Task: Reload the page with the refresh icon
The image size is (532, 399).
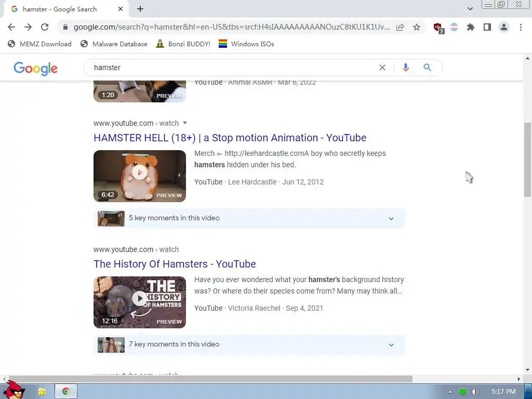Action: coord(45,27)
